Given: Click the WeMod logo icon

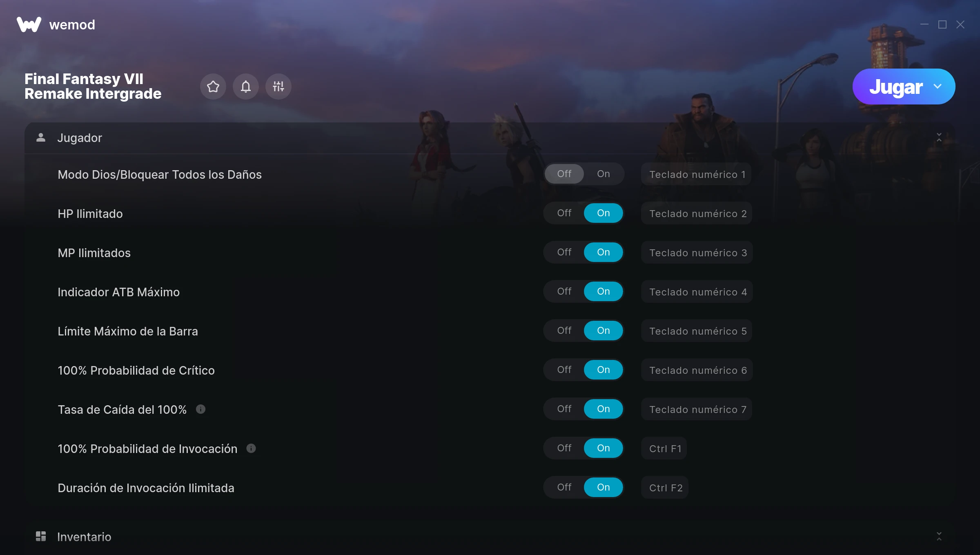Looking at the screenshot, I should click(x=29, y=24).
